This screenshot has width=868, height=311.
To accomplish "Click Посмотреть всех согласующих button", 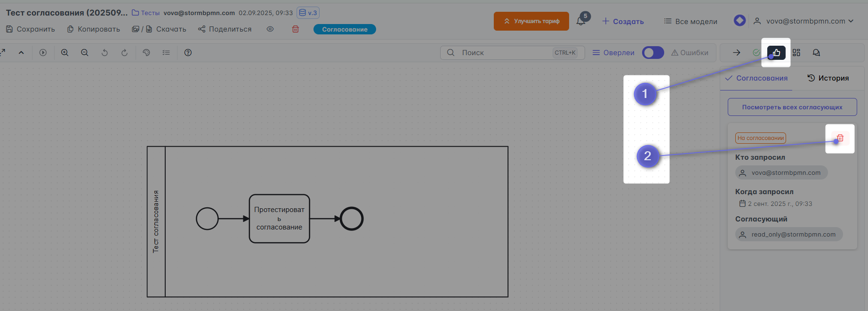I will tap(792, 107).
